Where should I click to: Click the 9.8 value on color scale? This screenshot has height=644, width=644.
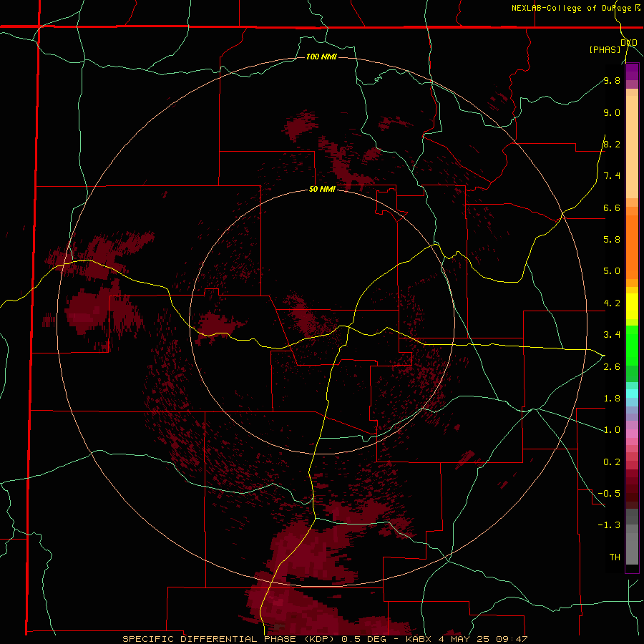click(612, 80)
